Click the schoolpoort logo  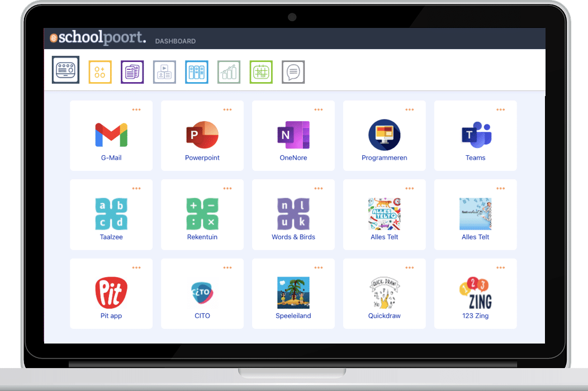point(98,37)
